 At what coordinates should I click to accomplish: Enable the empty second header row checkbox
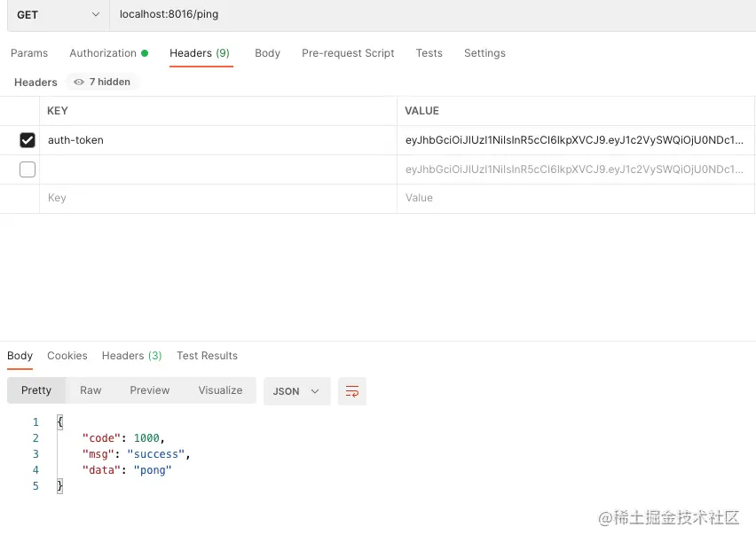(x=28, y=169)
